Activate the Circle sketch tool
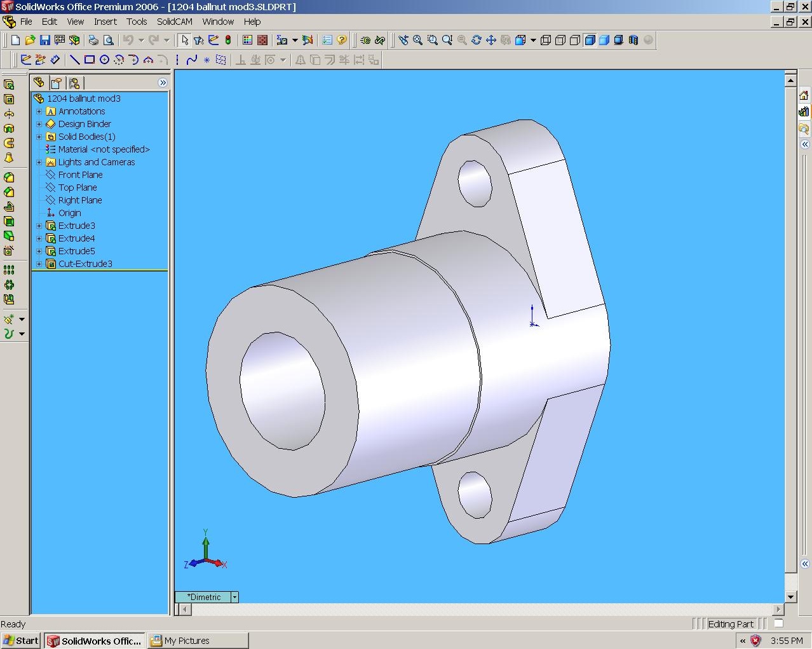The image size is (812, 649). click(104, 60)
